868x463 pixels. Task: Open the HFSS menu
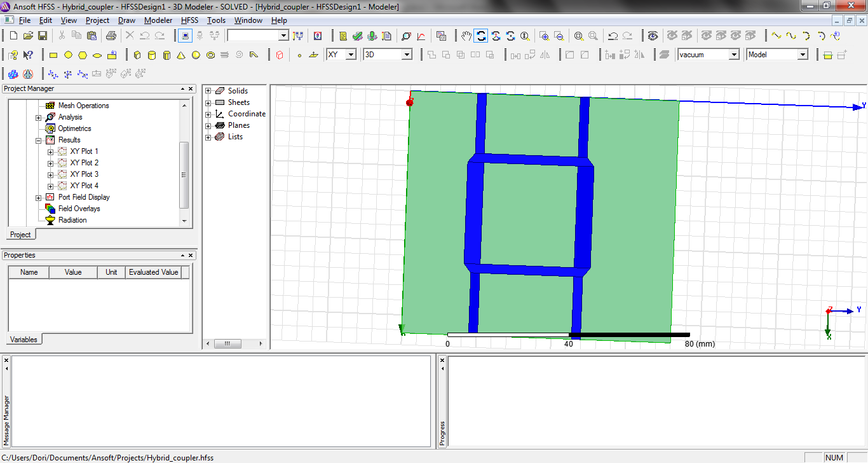click(x=189, y=20)
